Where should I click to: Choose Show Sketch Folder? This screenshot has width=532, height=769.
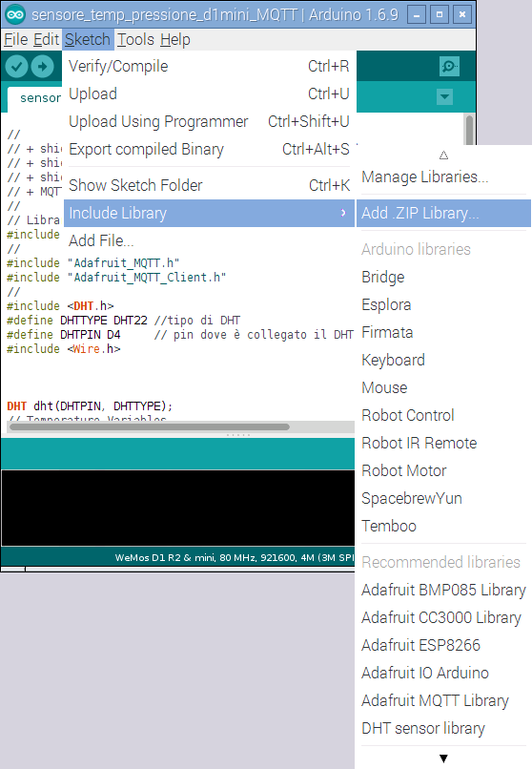(209, 185)
